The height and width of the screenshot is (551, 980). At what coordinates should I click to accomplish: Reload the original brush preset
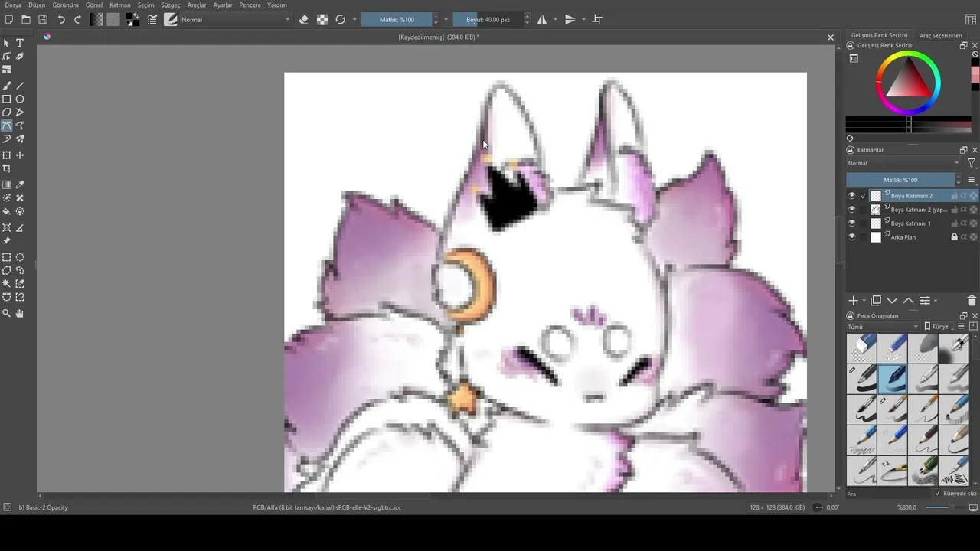[x=341, y=20]
